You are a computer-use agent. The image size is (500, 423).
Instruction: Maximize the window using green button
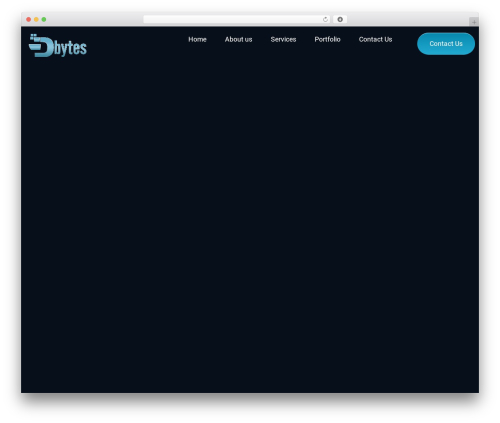click(44, 19)
